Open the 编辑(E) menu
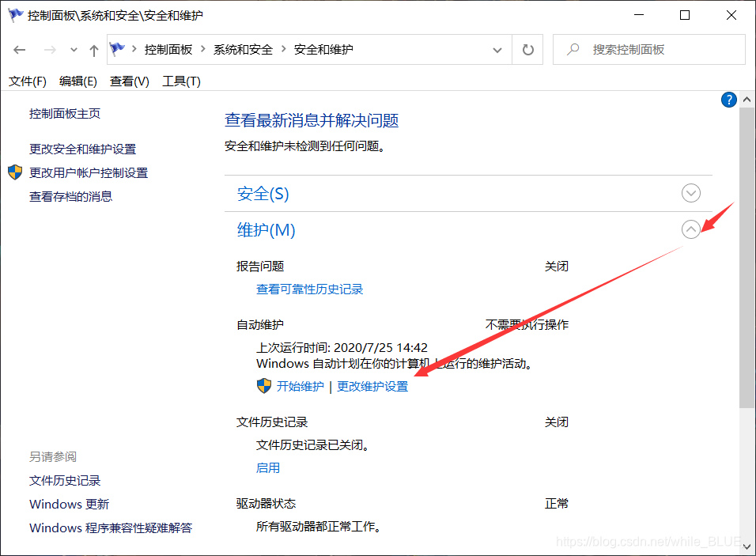The image size is (756, 556). click(78, 81)
